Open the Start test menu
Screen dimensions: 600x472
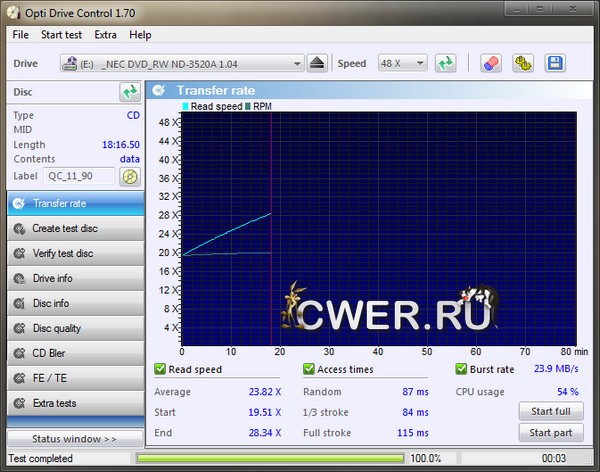(61, 35)
